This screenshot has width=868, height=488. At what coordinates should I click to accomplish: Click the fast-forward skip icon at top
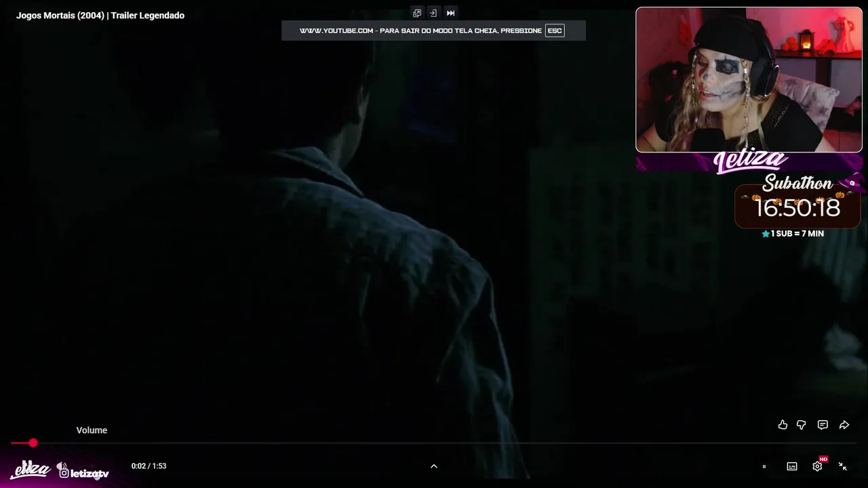pos(450,13)
